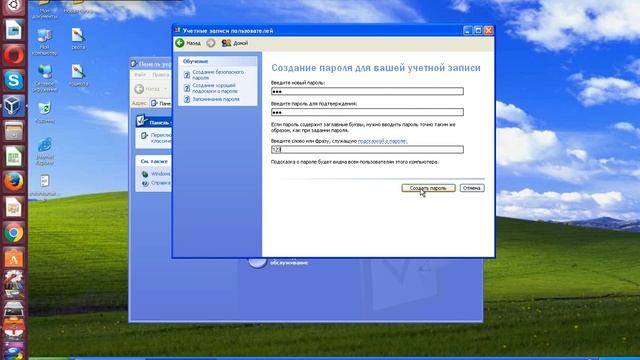Open Edit (Правка) menu in Control Panel window
Viewport: 640px width, 360px height.
(x=160, y=75)
